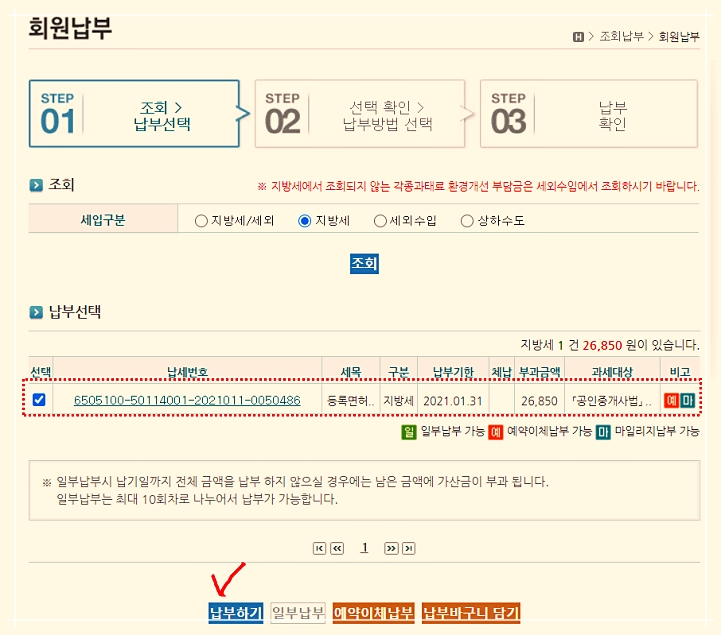
Task: Click the arrow icon beside 납부선택 heading
Action: 36,313
